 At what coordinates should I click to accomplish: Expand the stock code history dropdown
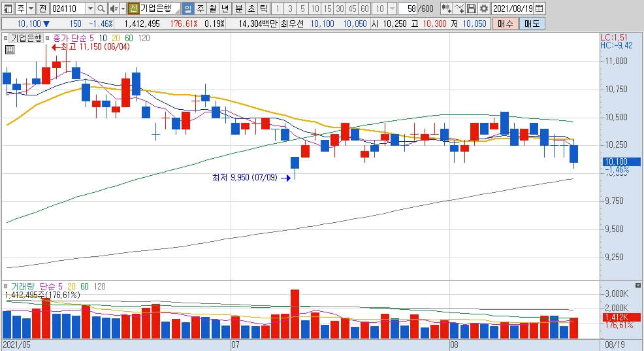pos(90,8)
